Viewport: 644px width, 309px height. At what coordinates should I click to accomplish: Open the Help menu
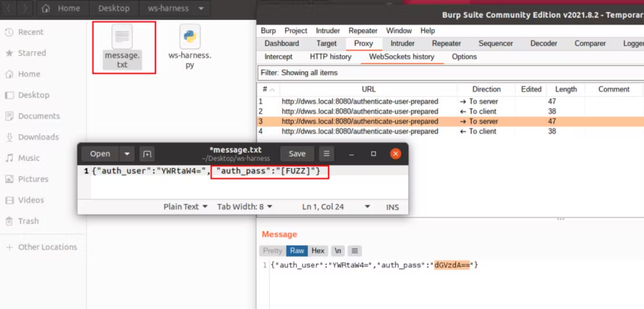click(x=428, y=31)
